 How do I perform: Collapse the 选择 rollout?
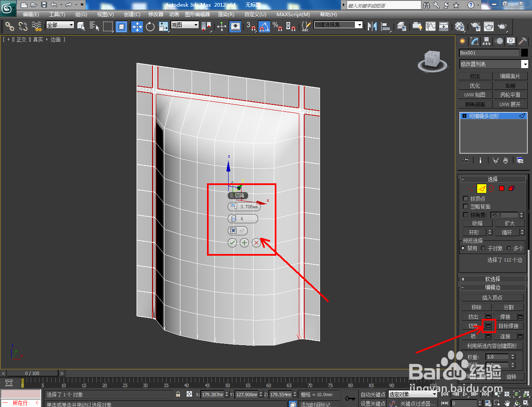click(493, 179)
